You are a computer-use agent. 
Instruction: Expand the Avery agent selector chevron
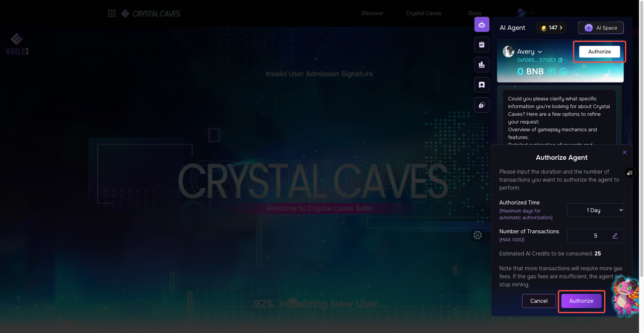click(x=540, y=52)
